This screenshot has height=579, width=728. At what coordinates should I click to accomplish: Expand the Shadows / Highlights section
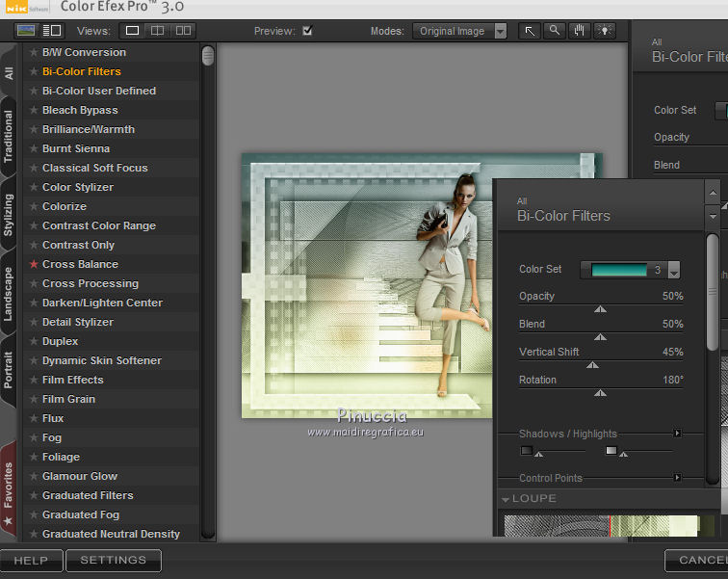(677, 434)
